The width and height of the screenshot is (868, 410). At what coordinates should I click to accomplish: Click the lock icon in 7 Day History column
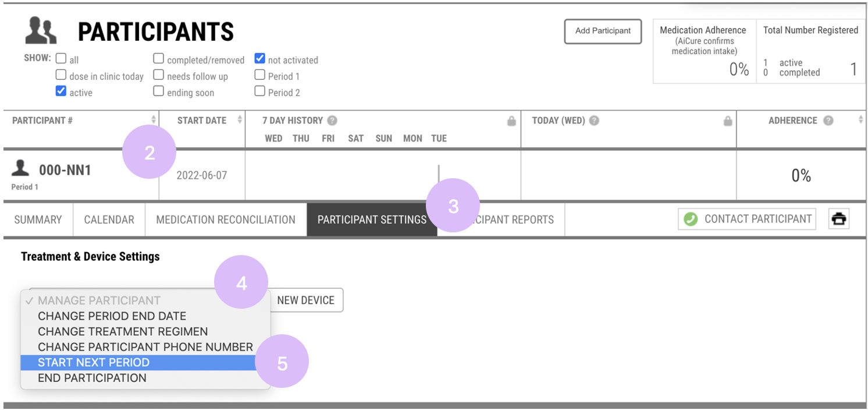pos(511,121)
